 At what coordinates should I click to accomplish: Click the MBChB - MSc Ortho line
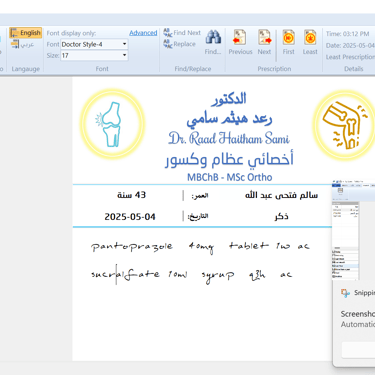[229, 177]
